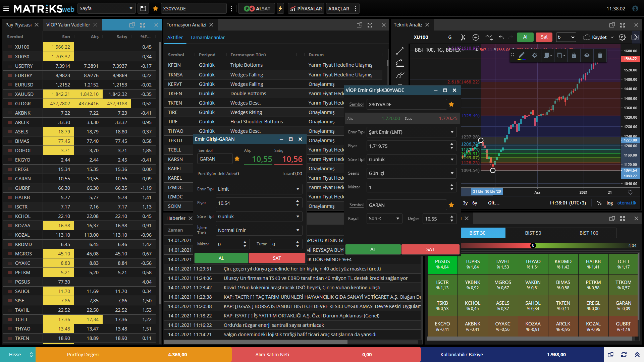
Task: Toggle drawing visibility eye icon
Action: click(587, 55)
